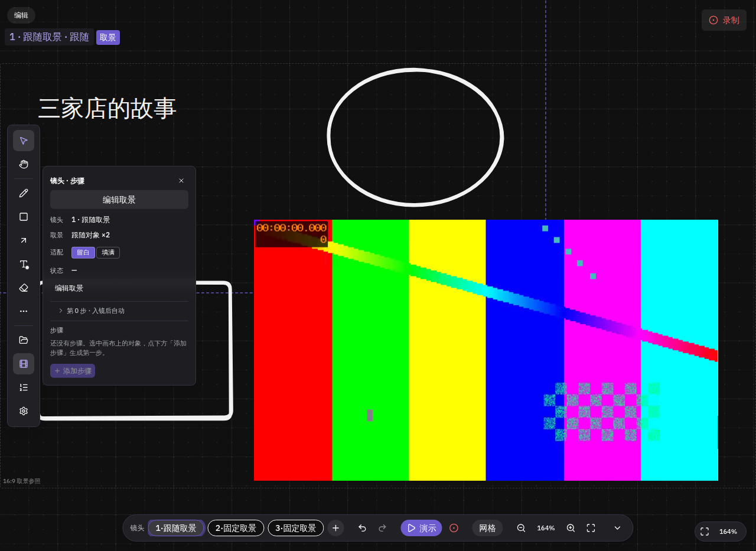Image resolution: width=756 pixels, height=551 pixels.
Task: Open settings gear in left toolbar
Action: [x=24, y=411]
